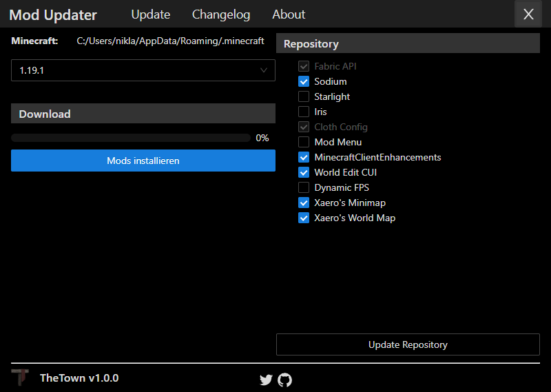Viewport: 551px width, 392px height.
Task: Enable the Mod Menu checkbox
Action: (304, 142)
